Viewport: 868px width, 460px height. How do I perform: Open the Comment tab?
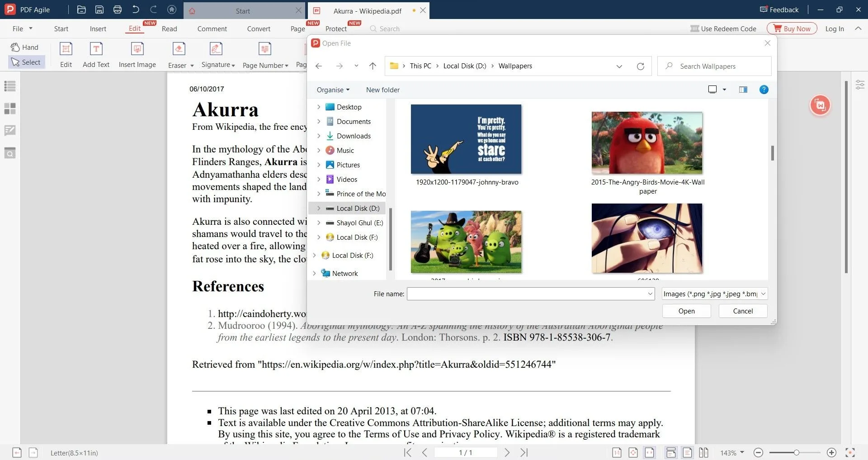coord(212,28)
